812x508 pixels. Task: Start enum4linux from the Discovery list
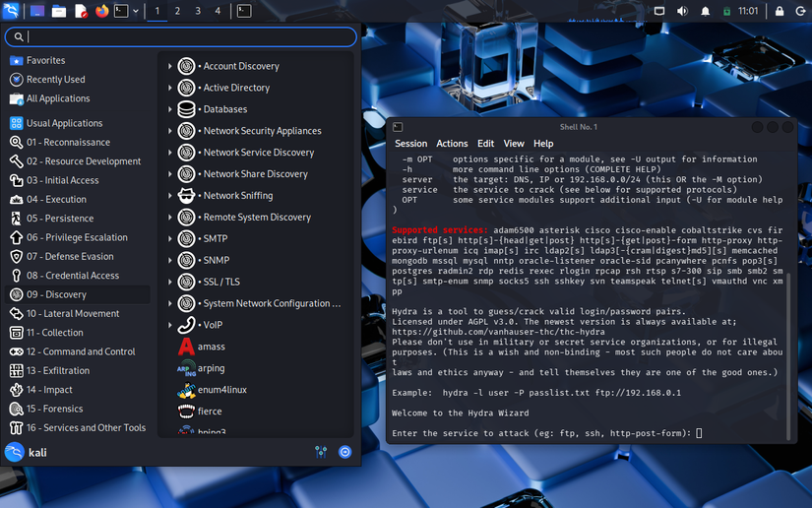coord(221,390)
